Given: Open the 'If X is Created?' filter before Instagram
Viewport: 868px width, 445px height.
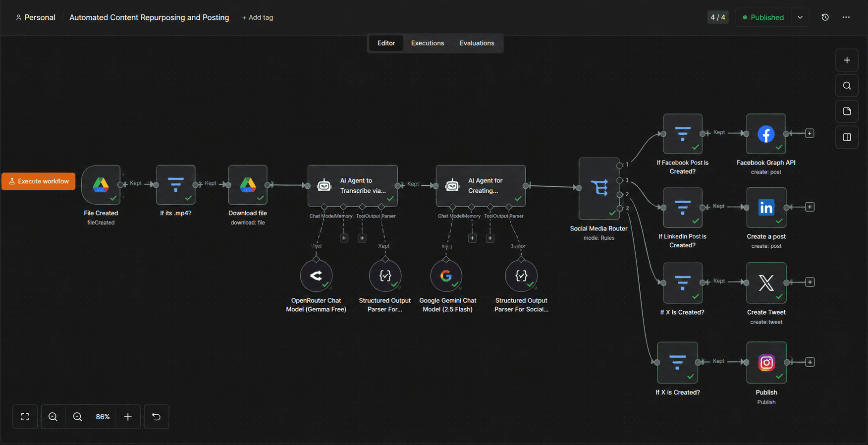Looking at the screenshot, I should [x=677, y=362].
